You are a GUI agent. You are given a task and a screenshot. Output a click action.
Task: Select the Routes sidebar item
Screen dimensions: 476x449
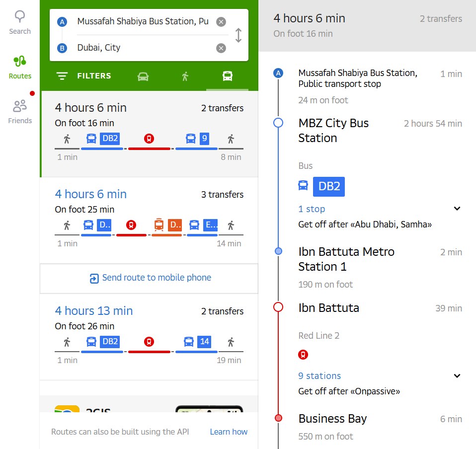click(20, 68)
